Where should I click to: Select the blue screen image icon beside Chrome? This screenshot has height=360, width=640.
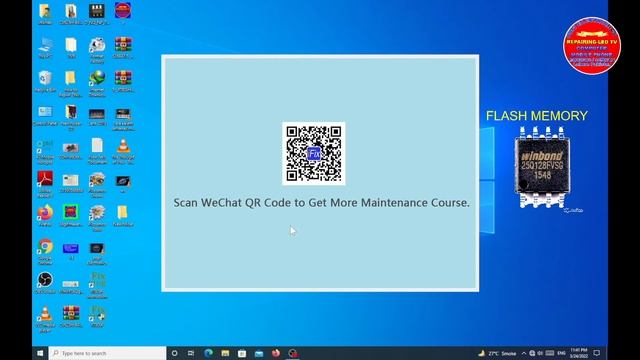[x=71, y=251]
